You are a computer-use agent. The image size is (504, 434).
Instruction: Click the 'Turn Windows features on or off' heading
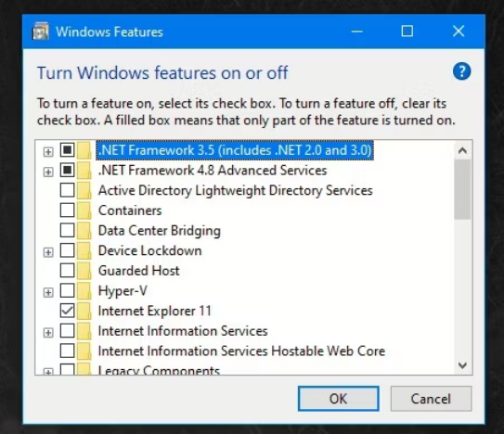point(162,72)
